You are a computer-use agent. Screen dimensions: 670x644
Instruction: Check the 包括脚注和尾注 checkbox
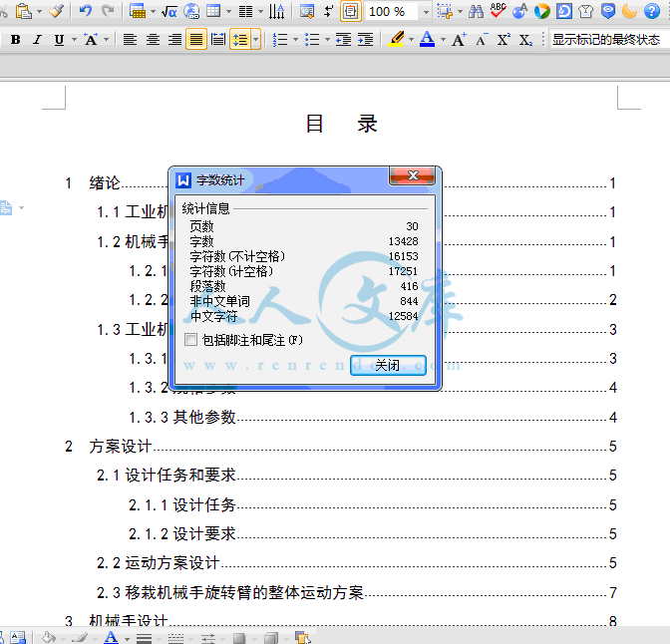coord(191,340)
